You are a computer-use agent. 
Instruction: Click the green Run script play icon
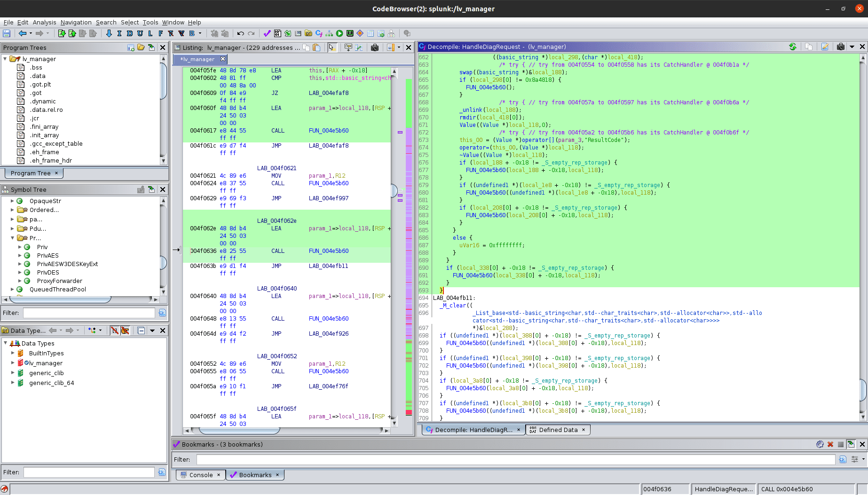(339, 33)
